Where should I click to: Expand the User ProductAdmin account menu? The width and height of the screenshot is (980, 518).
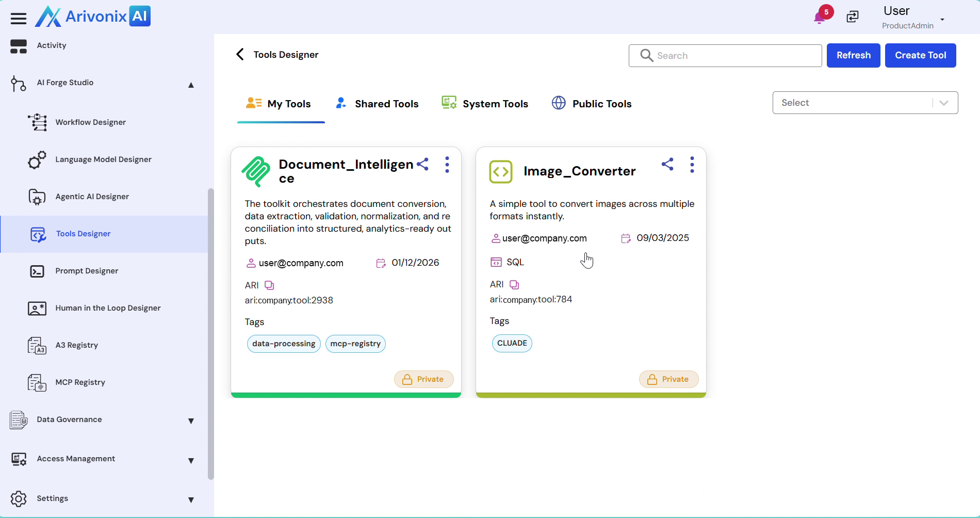pyautogui.click(x=942, y=20)
